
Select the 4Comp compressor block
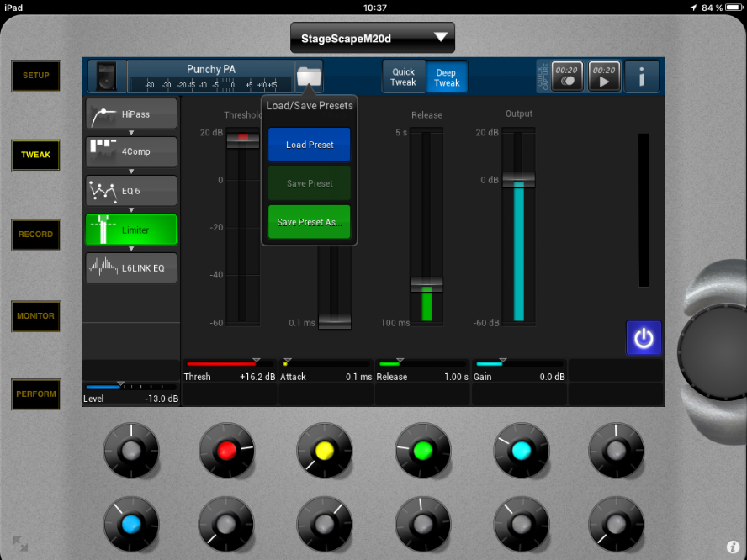tap(131, 152)
